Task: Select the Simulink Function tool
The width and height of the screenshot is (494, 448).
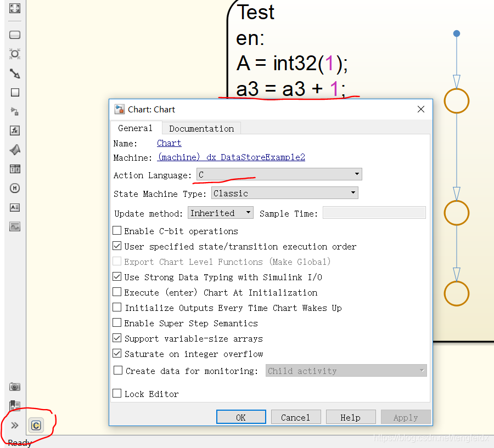Action: (x=15, y=111)
